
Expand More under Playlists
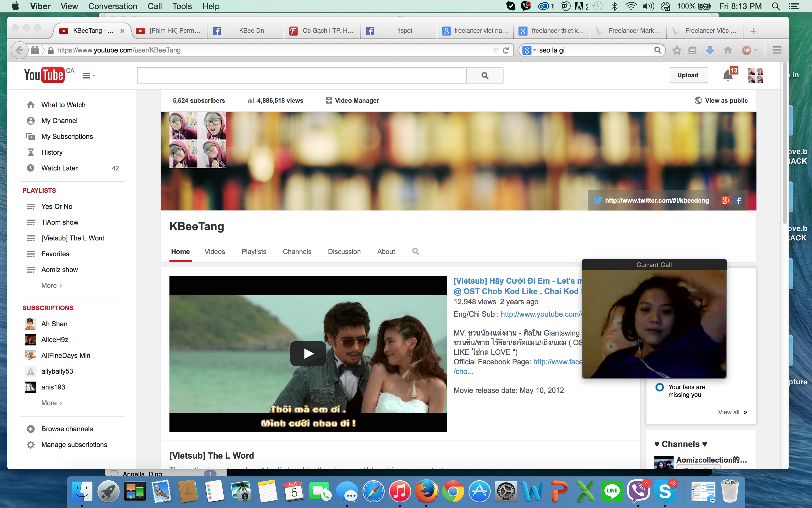point(52,285)
